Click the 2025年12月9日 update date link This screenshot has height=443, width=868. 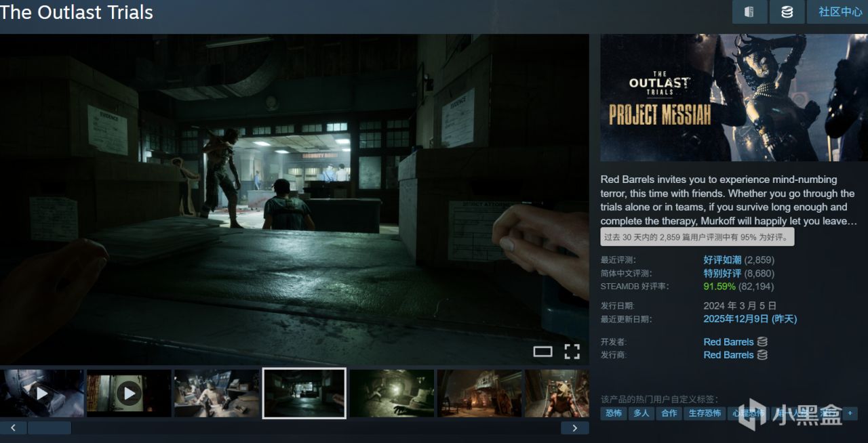point(750,319)
